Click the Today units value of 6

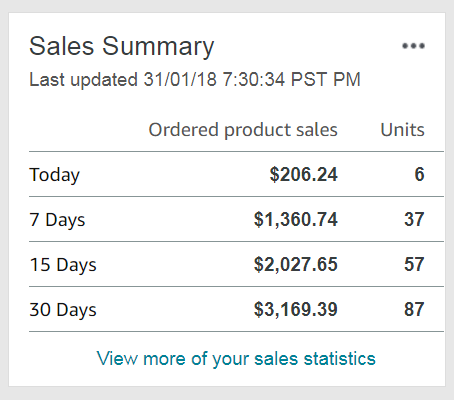pyautogui.click(x=419, y=174)
